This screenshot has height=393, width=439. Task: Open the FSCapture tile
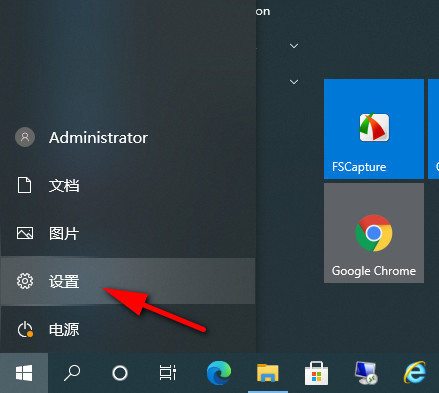coord(374,129)
